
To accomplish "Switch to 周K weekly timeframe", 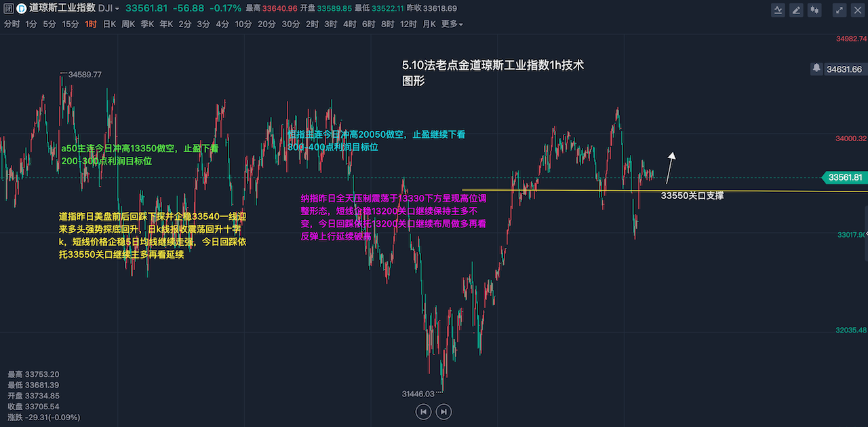I will point(128,24).
